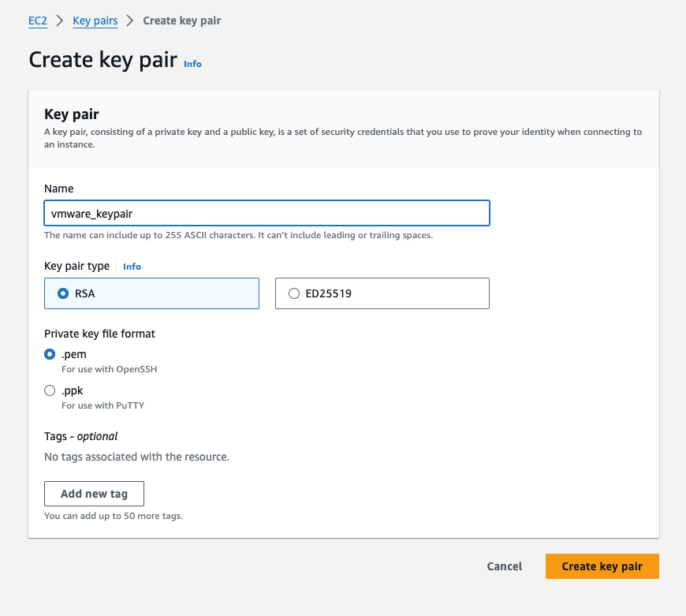The width and height of the screenshot is (686, 616).
Task: Choose the .ppk format for PuTTY
Action: (x=50, y=390)
